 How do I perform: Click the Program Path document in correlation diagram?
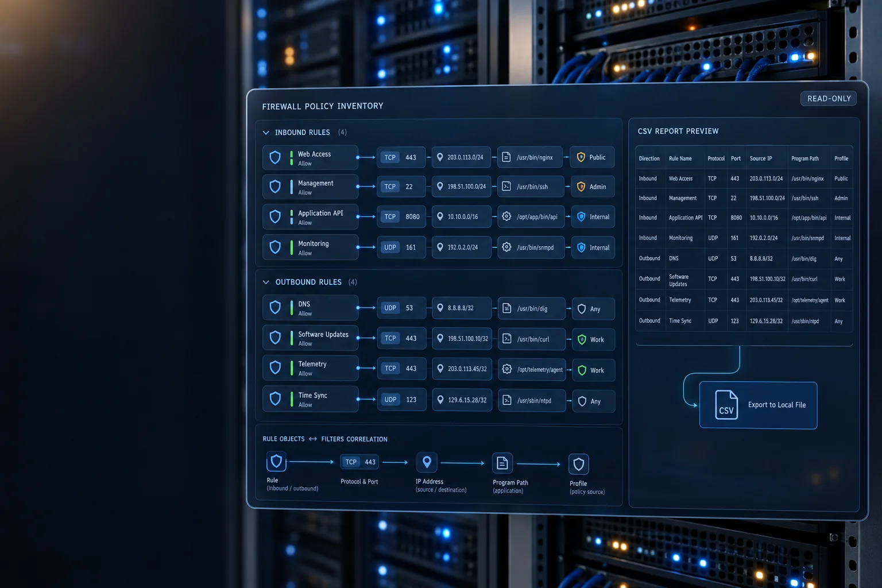(502, 463)
